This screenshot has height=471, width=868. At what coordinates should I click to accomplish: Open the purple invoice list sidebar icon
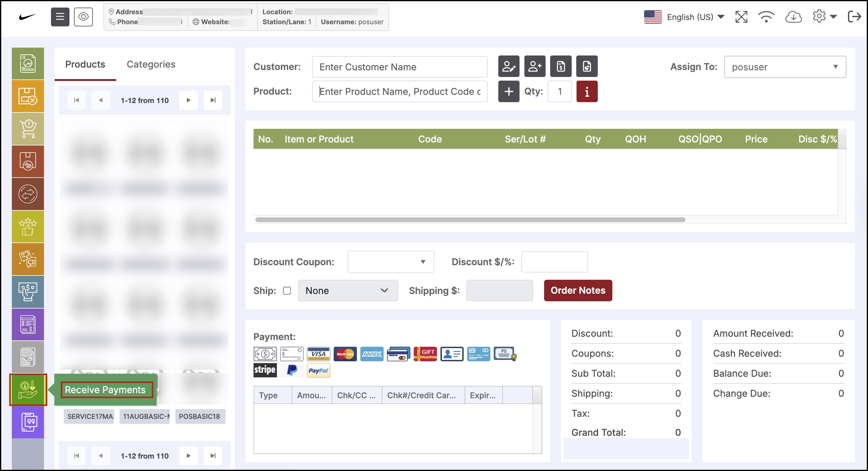click(x=28, y=324)
